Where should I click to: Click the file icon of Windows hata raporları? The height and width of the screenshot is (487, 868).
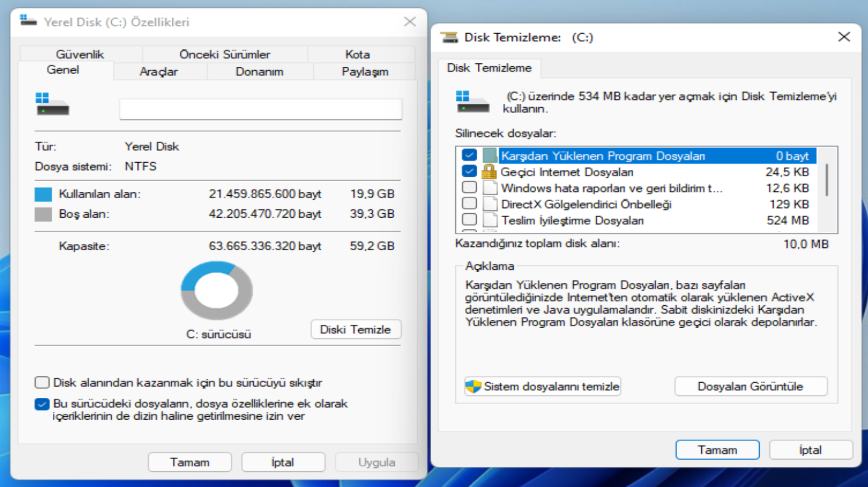tap(490, 187)
